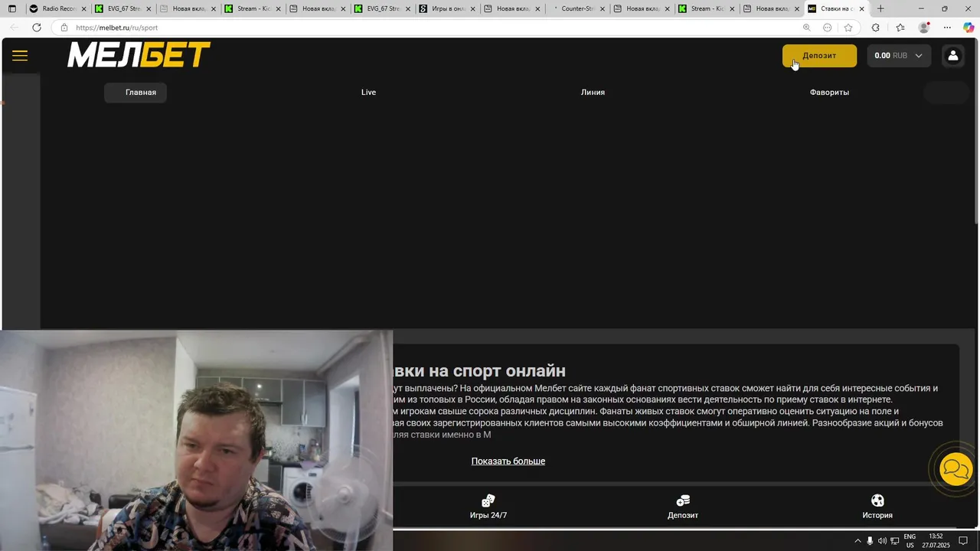Open the zoom magnifier in the address bar
The width and height of the screenshot is (980, 551).
click(806, 28)
